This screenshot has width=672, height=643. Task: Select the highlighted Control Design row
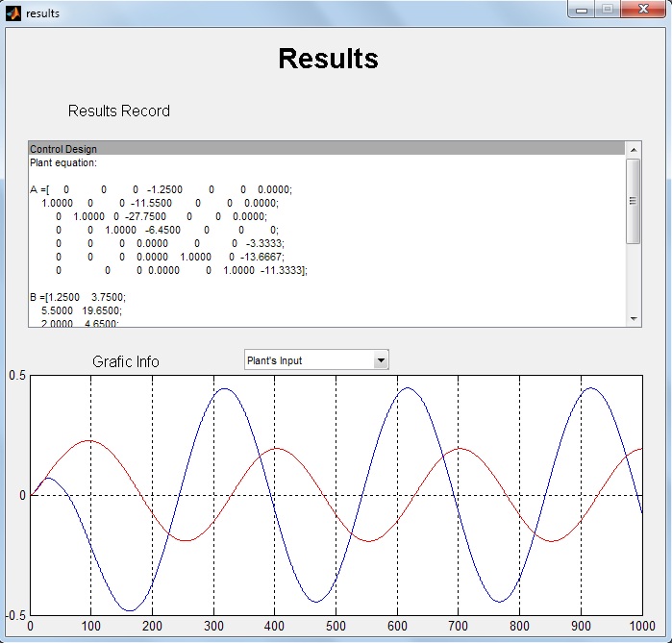327,149
